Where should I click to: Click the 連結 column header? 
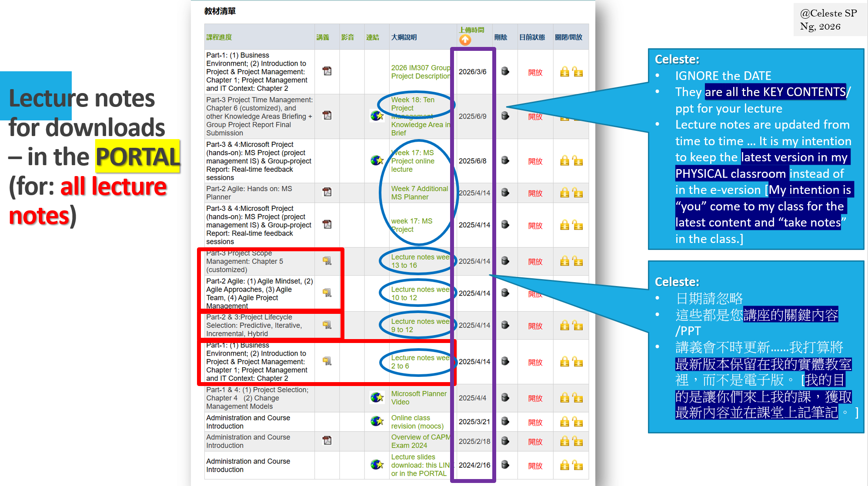[x=373, y=37]
